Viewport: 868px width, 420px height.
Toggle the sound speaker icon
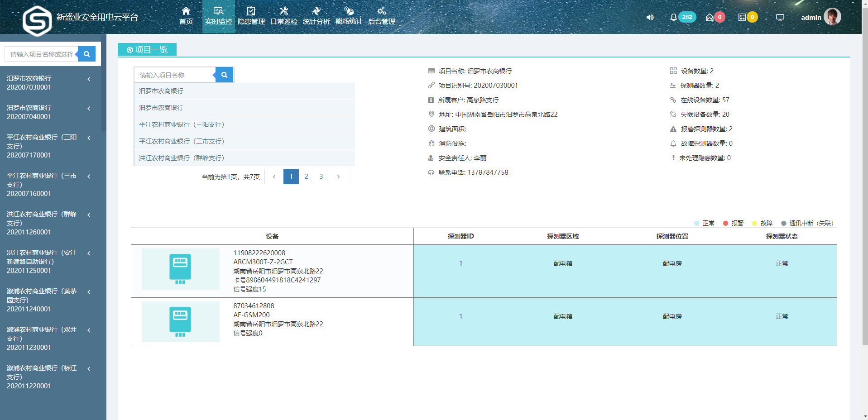650,17
